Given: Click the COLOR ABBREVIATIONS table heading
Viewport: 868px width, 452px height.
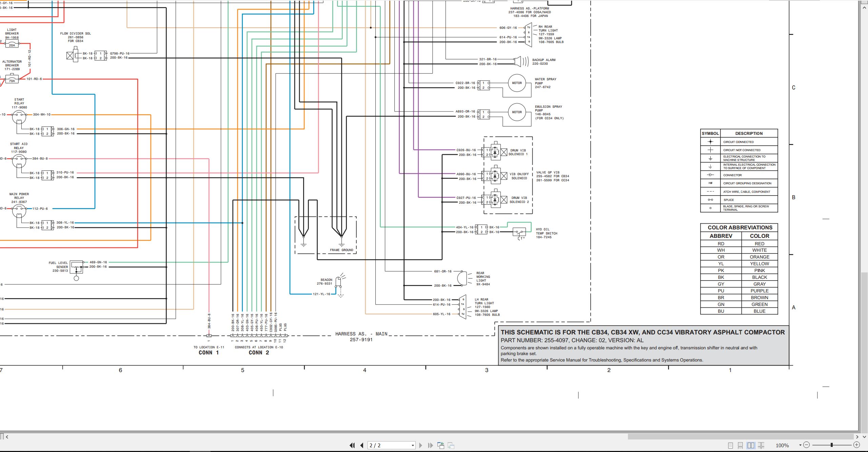Looking at the screenshot, I should [740, 227].
